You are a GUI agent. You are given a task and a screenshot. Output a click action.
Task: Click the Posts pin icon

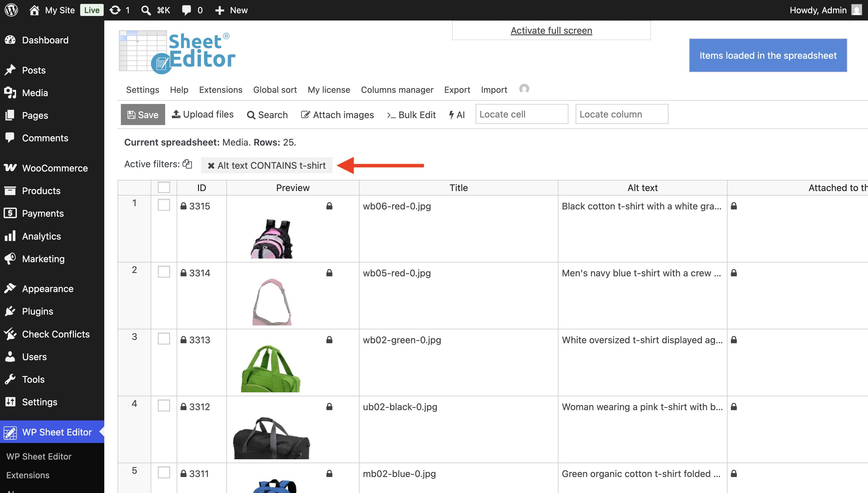(10, 70)
